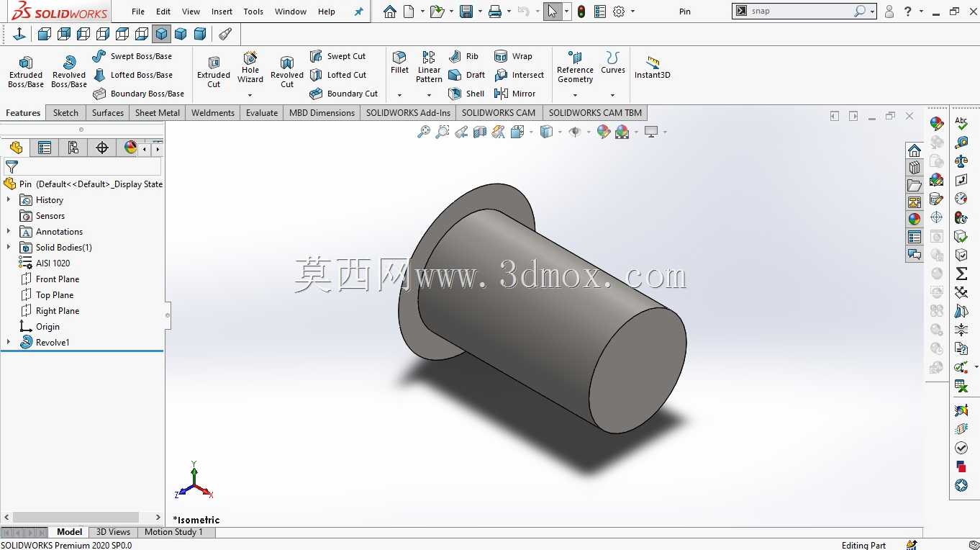Open the Reference Geometry dropdown arrow

[575, 95]
